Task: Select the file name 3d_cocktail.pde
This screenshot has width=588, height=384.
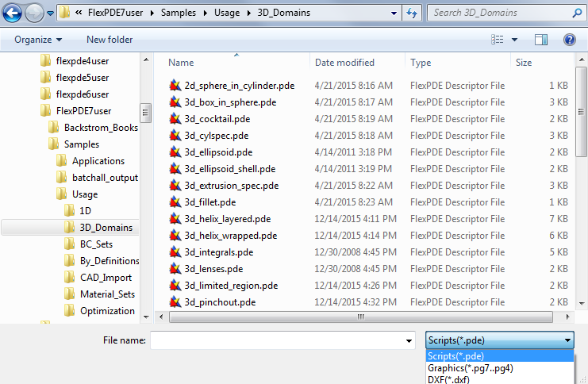Action: point(217,119)
